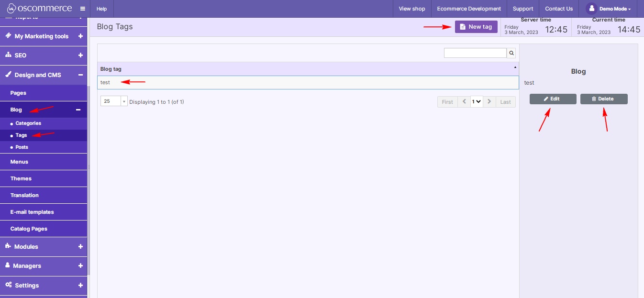Click the SEO sitemap icon
644x298 pixels.
point(8,55)
